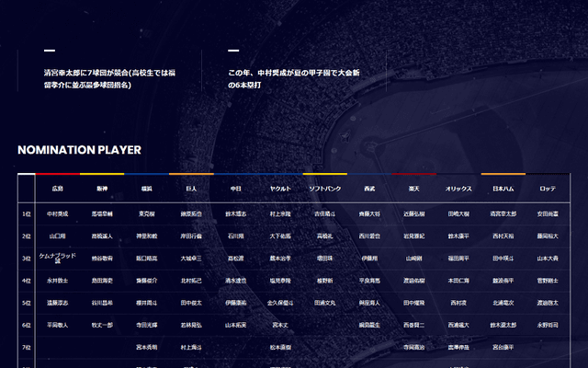Click the ソフトバンク column header
Screen dimensions: 588x368
[325, 189]
